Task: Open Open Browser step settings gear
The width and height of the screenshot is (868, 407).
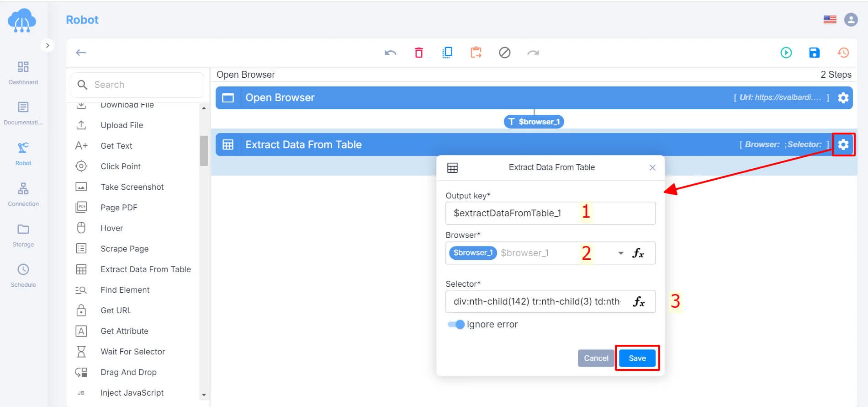Action: (843, 98)
